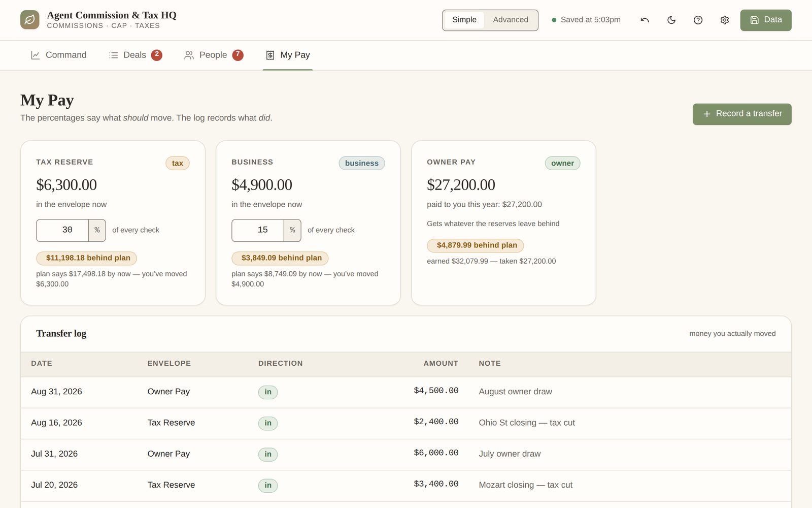This screenshot has height=508, width=812.
Task: Click the owner envelope tag
Action: click(562, 163)
